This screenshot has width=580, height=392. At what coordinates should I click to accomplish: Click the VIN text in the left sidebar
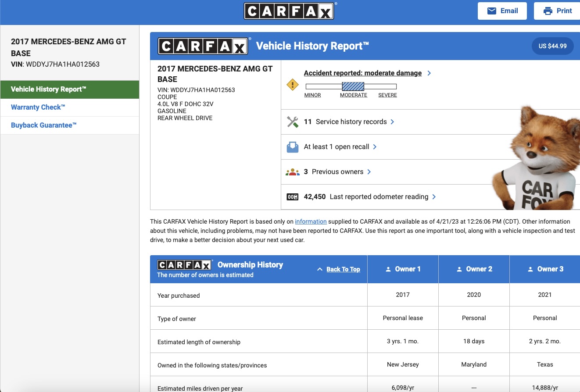[x=55, y=64]
